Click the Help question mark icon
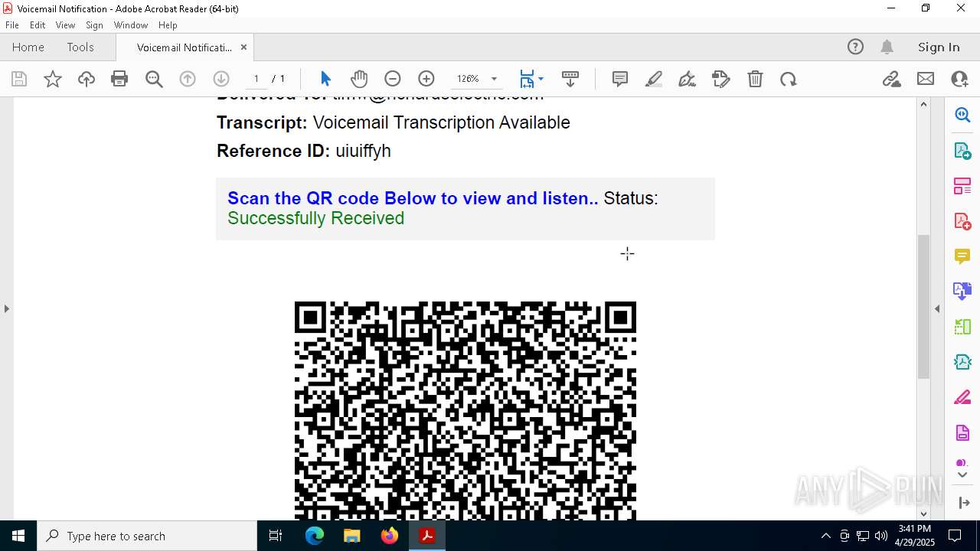 (x=855, y=47)
